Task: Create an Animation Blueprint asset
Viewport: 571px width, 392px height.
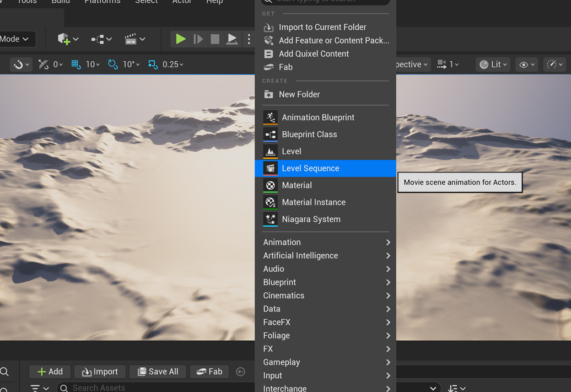Action: pyautogui.click(x=326, y=117)
